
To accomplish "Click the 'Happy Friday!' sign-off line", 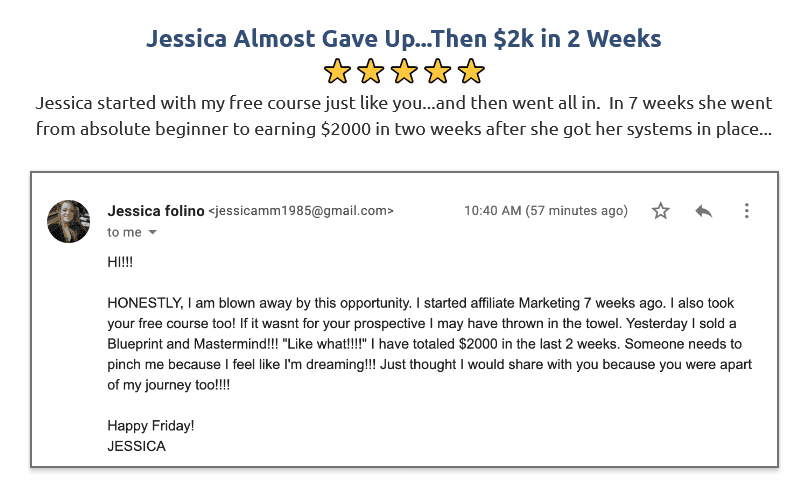I will point(151,426).
